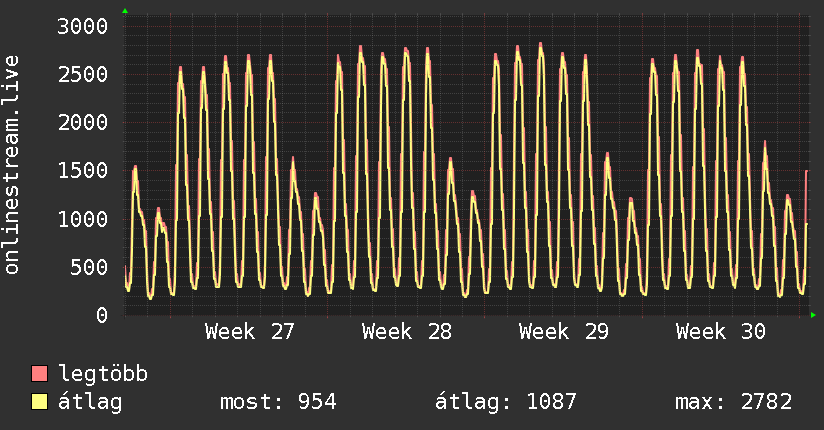Click the Week 29 axis label
Image resolution: width=824 pixels, height=430 pixels.
click(x=564, y=332)
